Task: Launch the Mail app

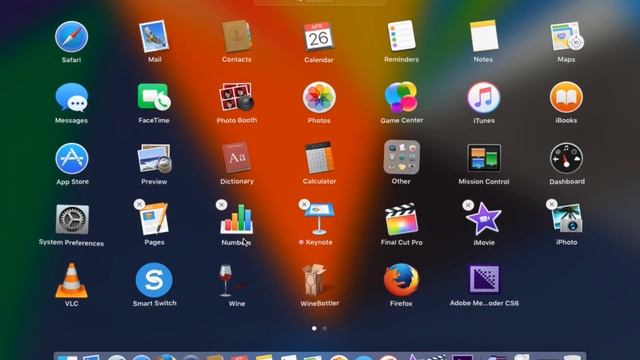Action: point(154,37)
